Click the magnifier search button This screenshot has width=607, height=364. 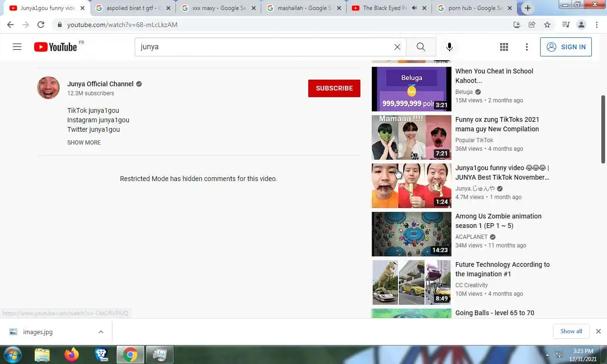pos(421,47)
